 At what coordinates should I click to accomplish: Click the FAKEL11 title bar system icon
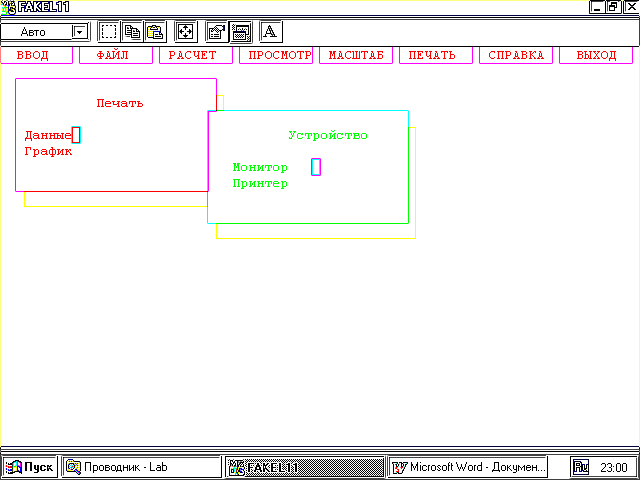coord(8,7)
